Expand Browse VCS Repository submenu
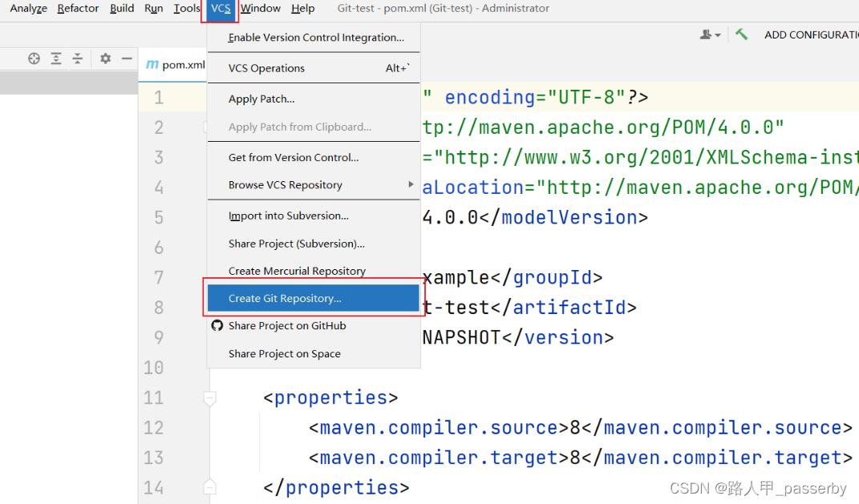This screenshot has width=859, height=504. pyautogui.click(x=314, y=185)
